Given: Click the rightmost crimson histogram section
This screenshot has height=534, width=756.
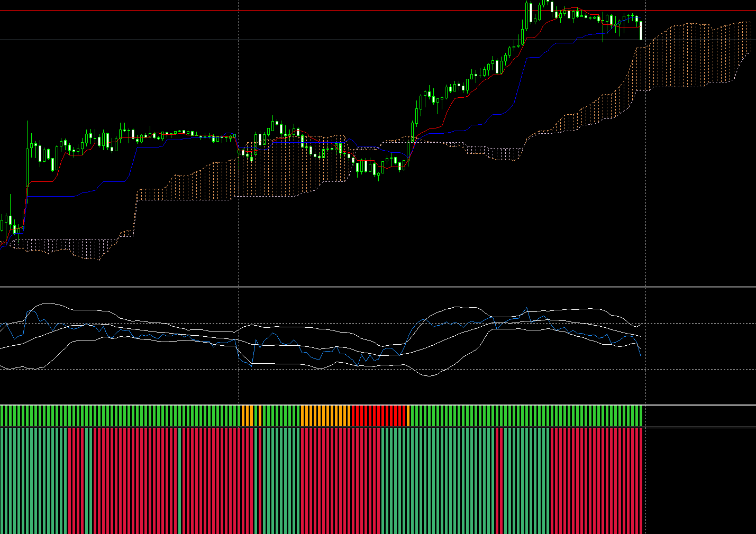Looking at the screenshot, I should [597, 481].
